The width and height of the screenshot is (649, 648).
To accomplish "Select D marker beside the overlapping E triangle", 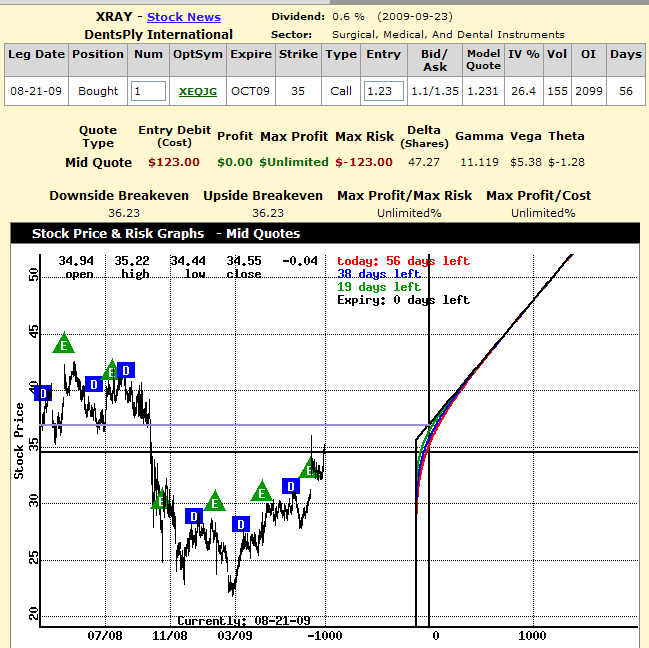I will (126, 370).
